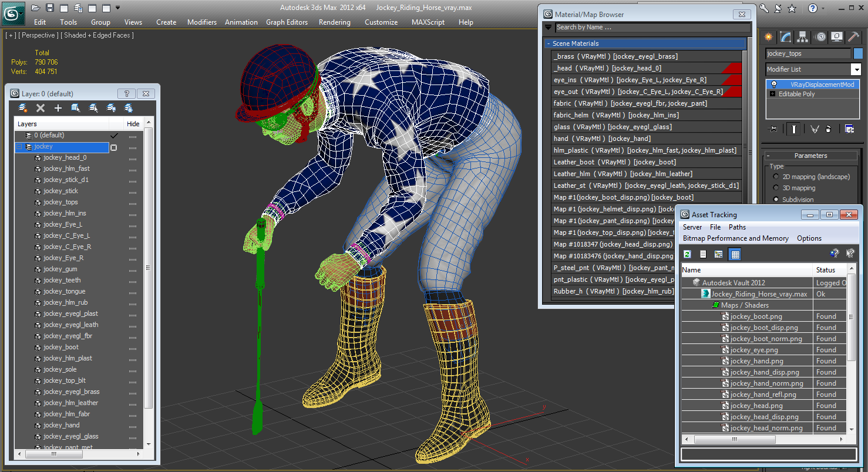Screen dimensions: 868x472
Task: Collapse Scene Materials group in Material Browser
Action: pos(549,43)
